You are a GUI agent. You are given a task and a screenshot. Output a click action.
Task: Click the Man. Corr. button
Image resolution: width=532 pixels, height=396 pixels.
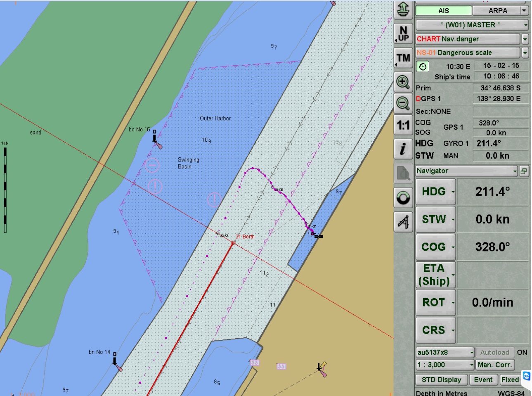coord(495,365)
